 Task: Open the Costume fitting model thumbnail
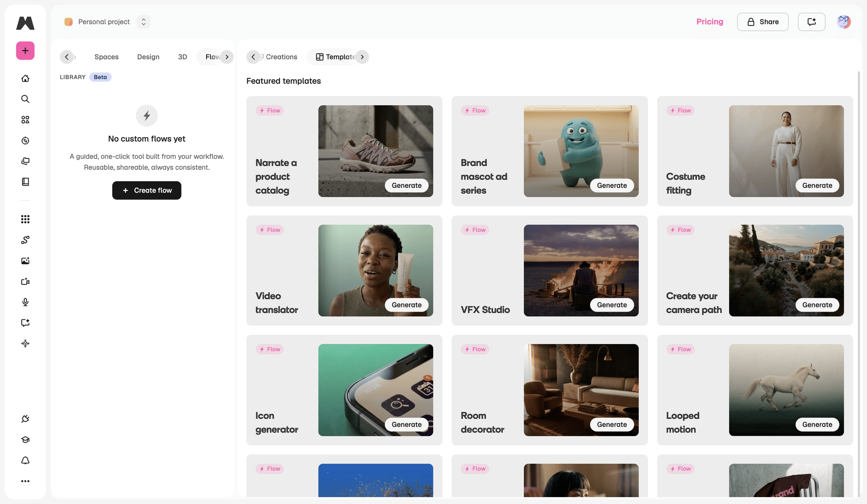click(786, 151)
